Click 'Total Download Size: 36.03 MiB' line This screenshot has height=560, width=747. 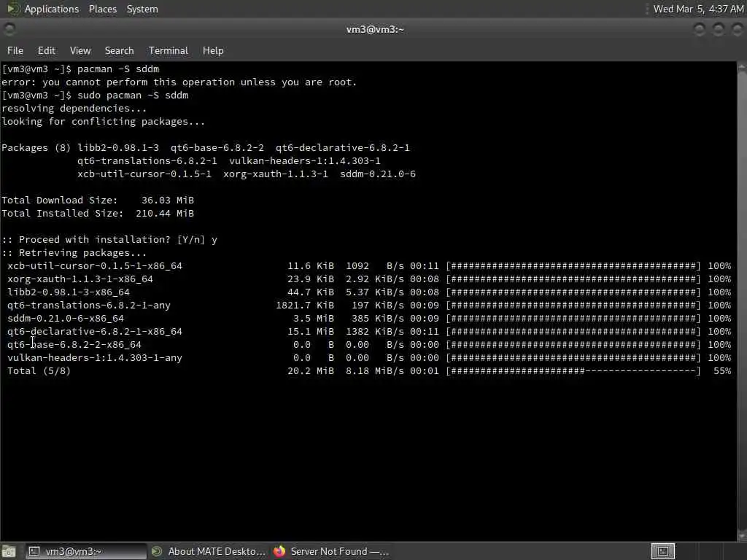(98, 200)
